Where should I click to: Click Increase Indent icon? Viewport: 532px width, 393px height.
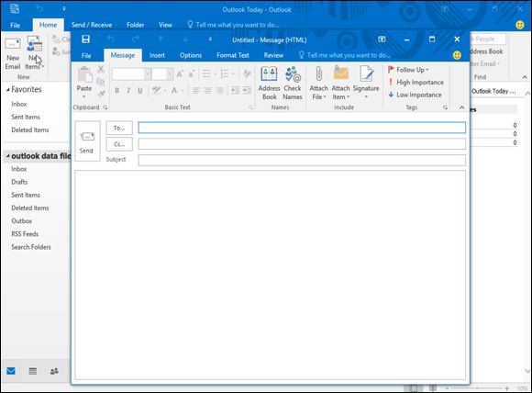coord(247,90)
